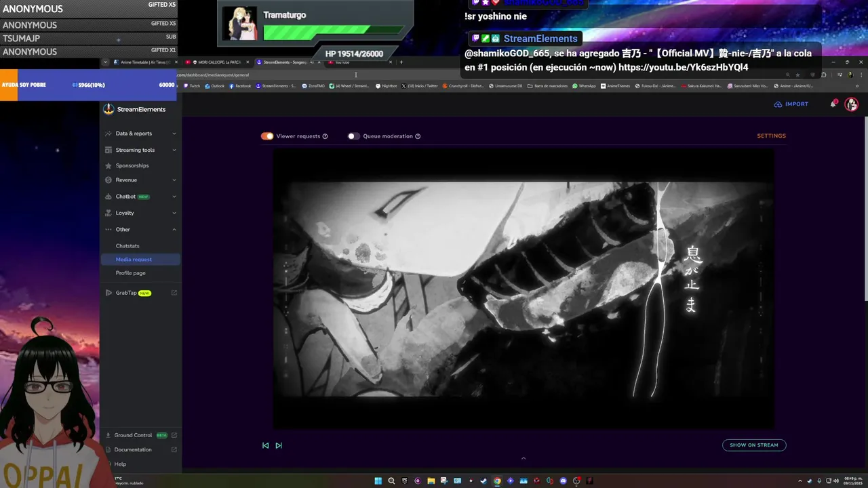
Task: Expand the Chatbot section
Action: point(174,197)
